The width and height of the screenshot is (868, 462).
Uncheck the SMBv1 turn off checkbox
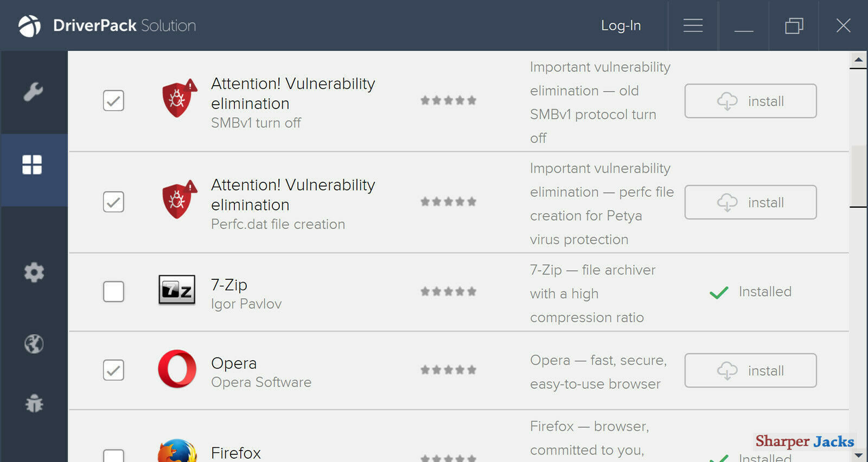113,100
